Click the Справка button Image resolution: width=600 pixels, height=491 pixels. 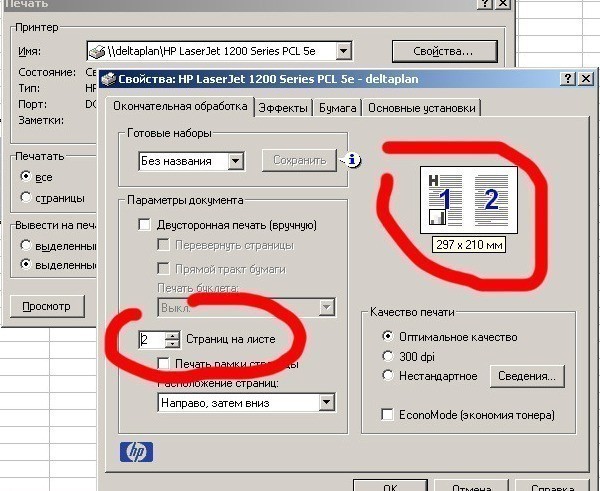point(553,485)
